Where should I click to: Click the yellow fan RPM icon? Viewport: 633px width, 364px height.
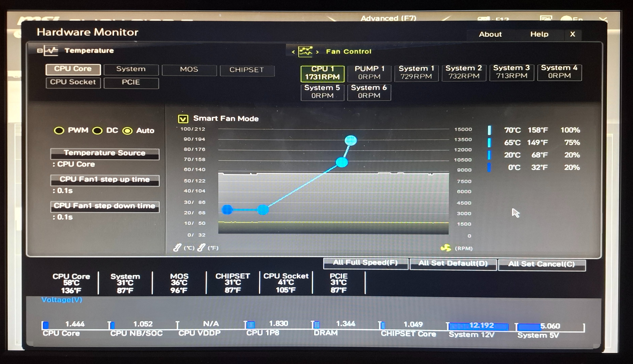pos(446,248)
